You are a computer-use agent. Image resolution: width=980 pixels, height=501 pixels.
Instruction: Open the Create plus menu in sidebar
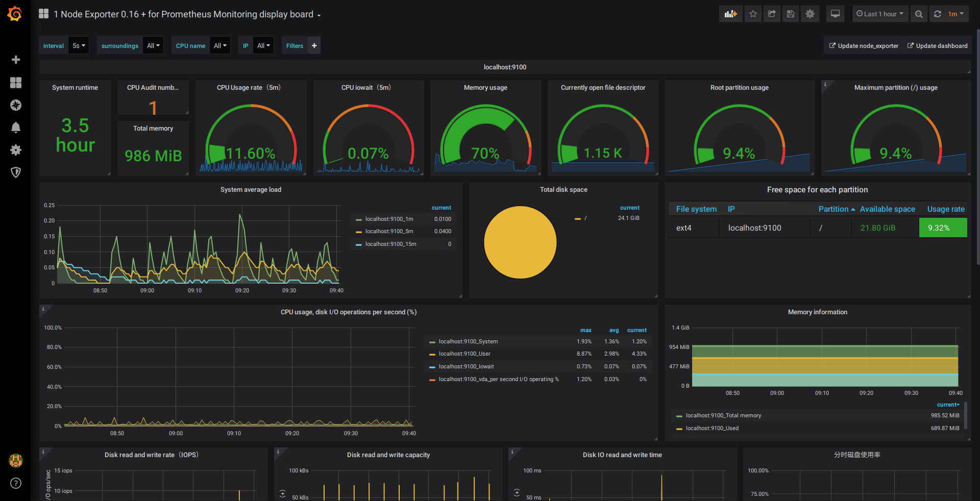coord(16,60)
